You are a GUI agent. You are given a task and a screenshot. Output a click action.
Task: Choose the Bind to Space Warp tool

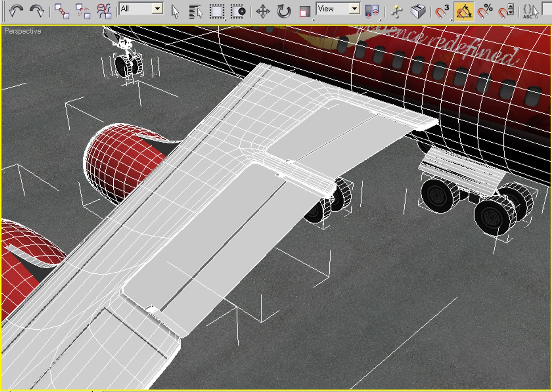click(104, 11)
